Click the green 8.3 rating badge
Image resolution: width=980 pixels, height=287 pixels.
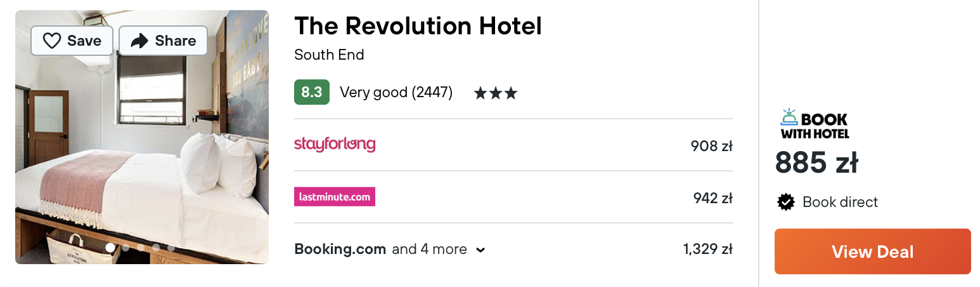click(x=311, y=93)
